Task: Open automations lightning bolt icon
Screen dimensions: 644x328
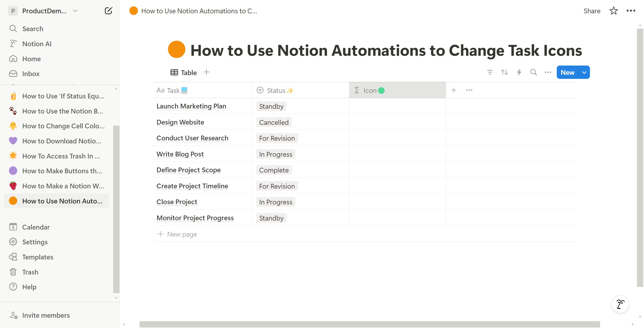Action: click(519, 73)
